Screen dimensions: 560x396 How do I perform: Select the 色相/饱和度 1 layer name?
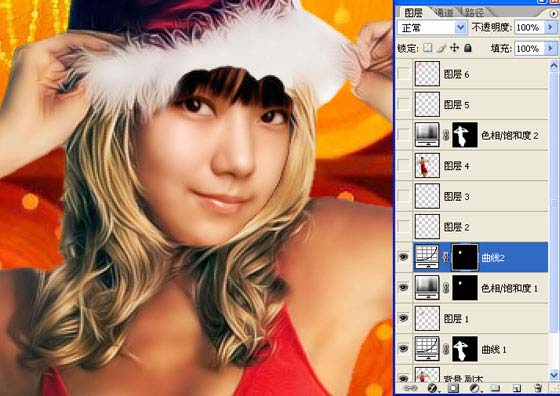pyautogui.click(x=509, y=288)
